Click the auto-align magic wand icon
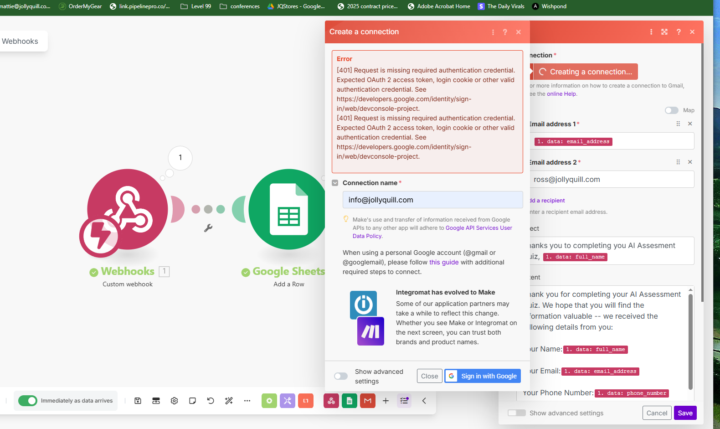 [229, 401]
